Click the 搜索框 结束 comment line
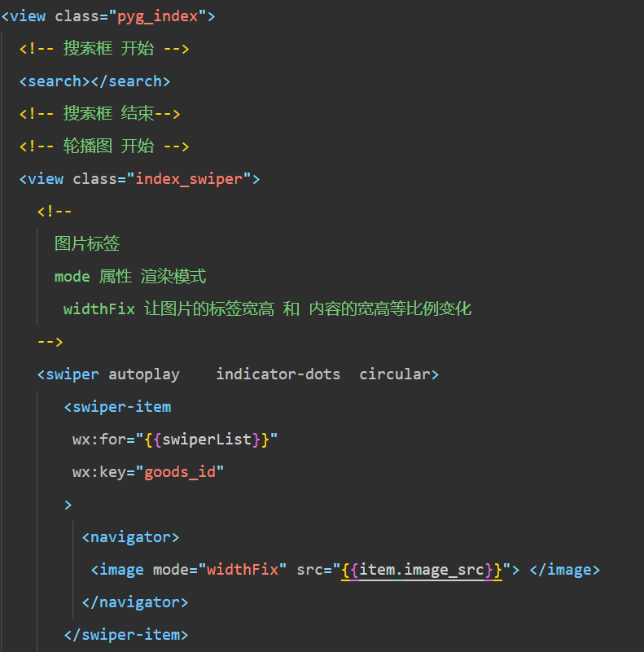The height and width of the screenshot is (652, 644). pyautogui.click(x=99, y=114)
